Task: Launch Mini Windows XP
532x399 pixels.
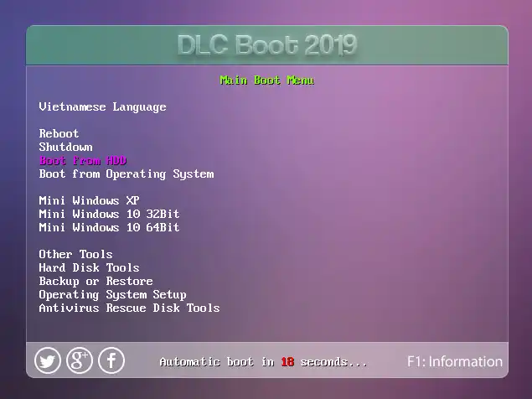Action: tap(89, 201)
